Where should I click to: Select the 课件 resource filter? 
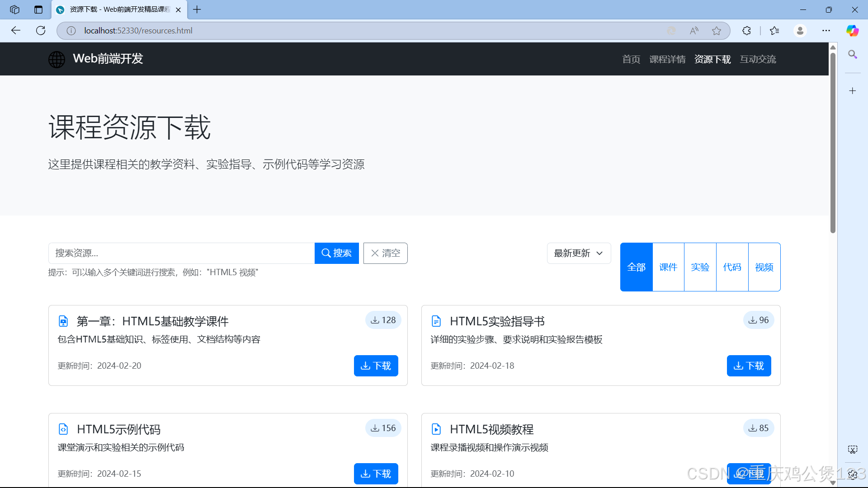coord(668,267)
